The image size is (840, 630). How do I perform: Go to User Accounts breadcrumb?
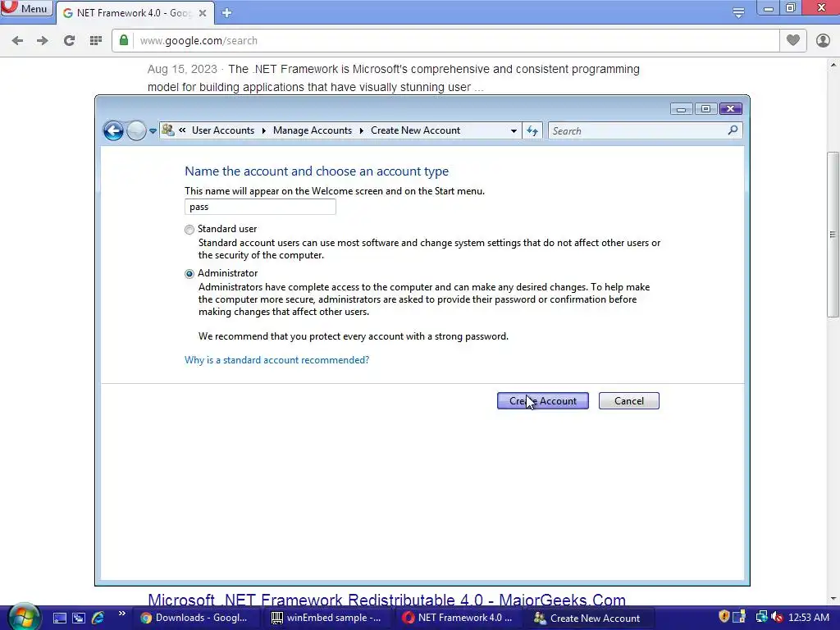[223, 130]
